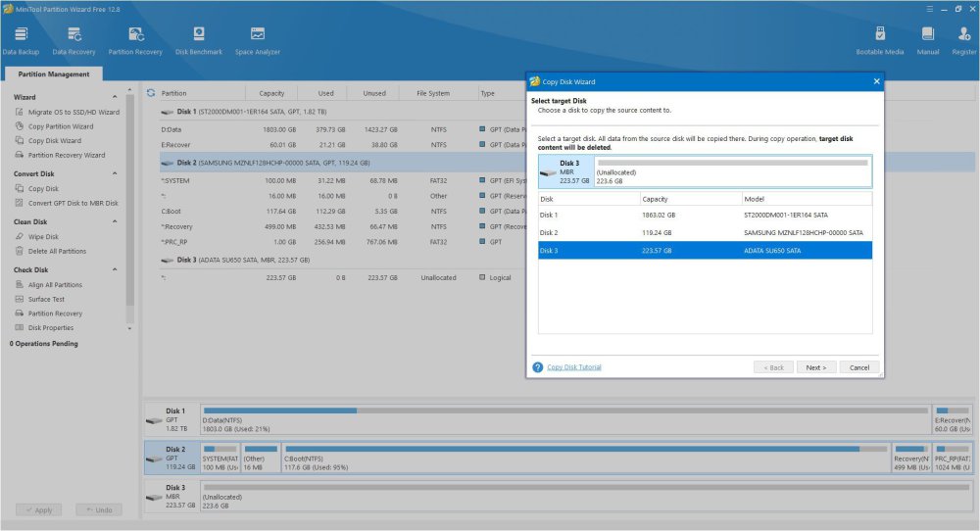The height and width of the screenshot is (531, 980).
Task: Click the Bootable Media icon
Action: click(880, 40)
